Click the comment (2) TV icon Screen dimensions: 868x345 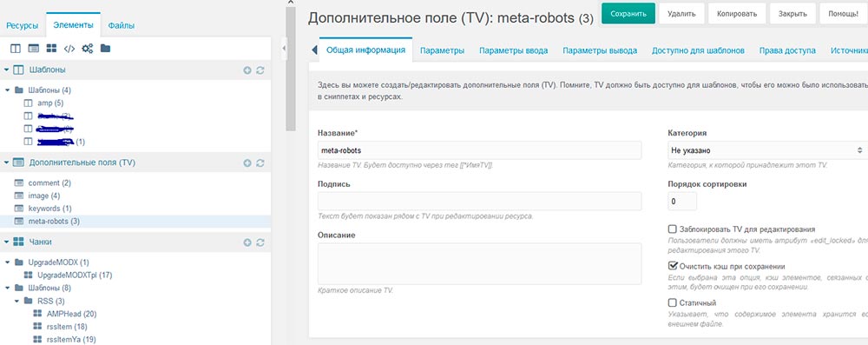click(x=19, y=183)
